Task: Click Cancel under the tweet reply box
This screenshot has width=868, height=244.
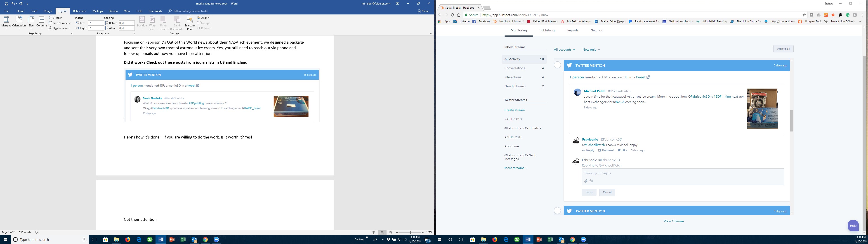Action: pyautogui.click(x=607, y=192)
